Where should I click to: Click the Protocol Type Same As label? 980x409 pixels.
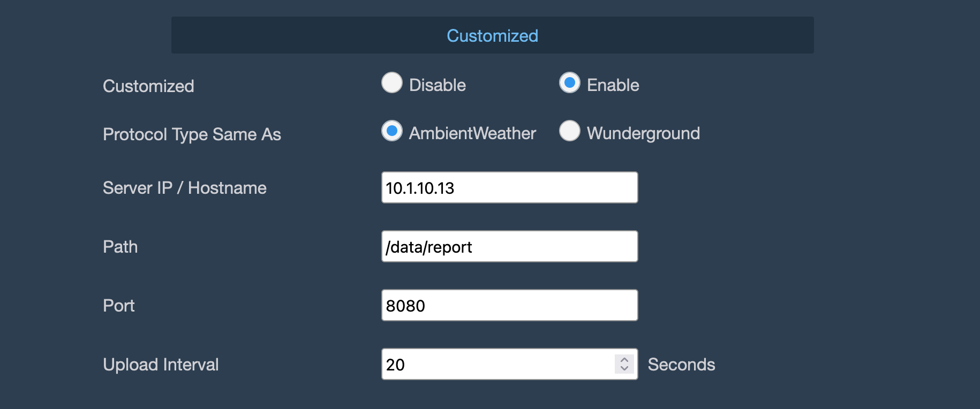click(x=192, y=135)
